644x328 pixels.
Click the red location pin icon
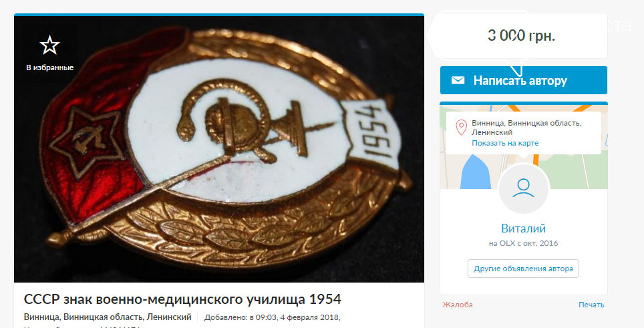tap(461, 128)
